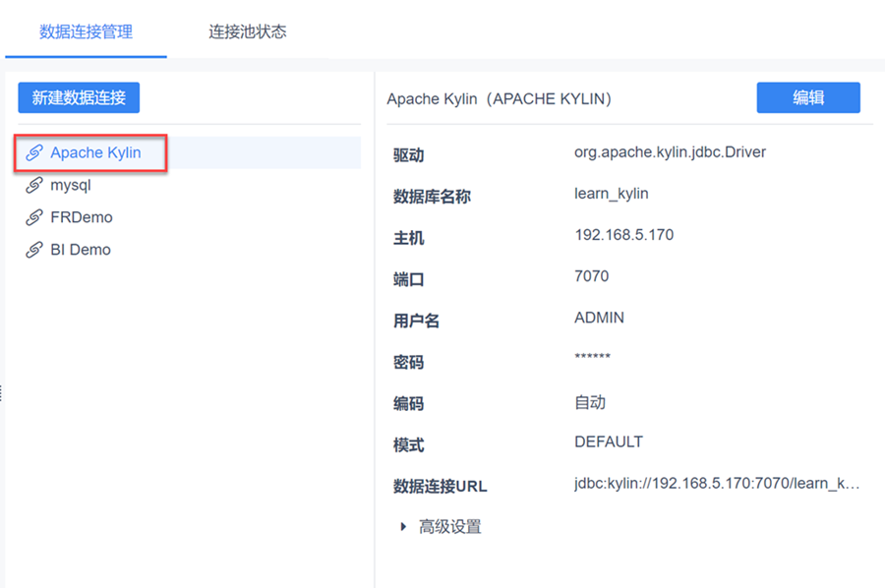Click the link icon beside BI Demo

click(34, 250)
